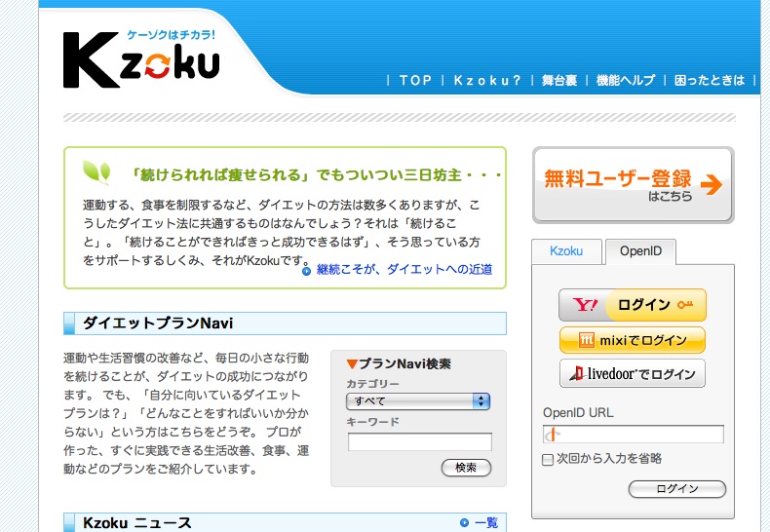770x532 pixels.
Task: Click the ケーゾクはチカラ! tagline
Action: coord(171,35)
